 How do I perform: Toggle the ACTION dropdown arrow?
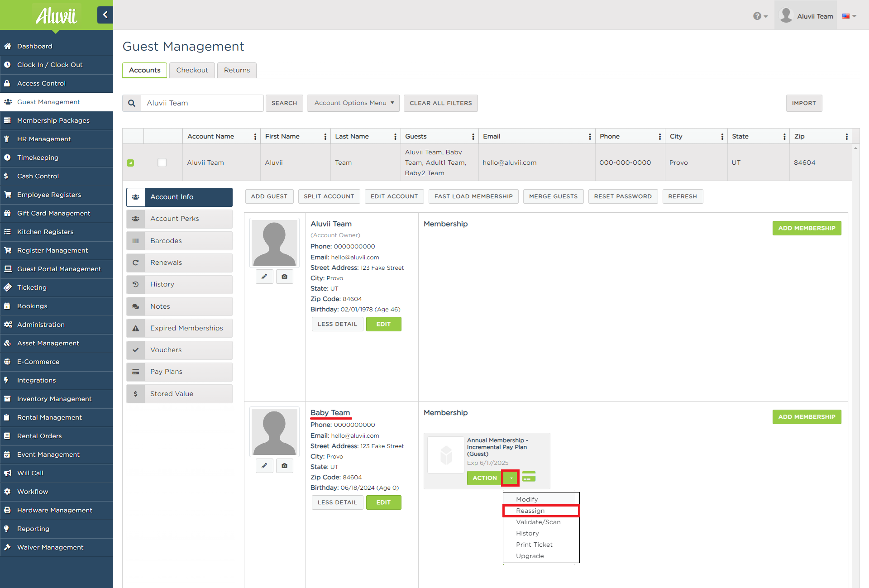[x=511, y=478]
